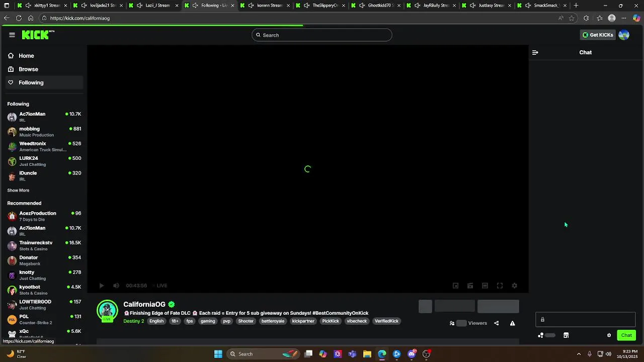Collapse the chat panel arrow icon
This screenshot has width=644, height=362.
(x=535, y=52)
